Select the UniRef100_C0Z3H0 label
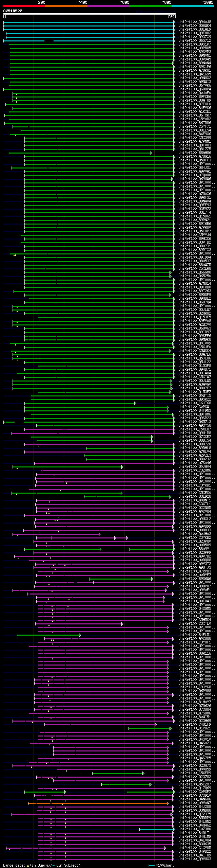This screenshot has width=217, height=868. point(195,829)
